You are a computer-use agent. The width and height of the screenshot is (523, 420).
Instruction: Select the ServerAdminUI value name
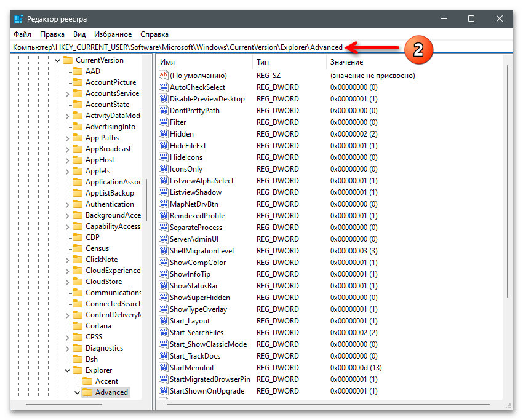click(x=194, y=239)
